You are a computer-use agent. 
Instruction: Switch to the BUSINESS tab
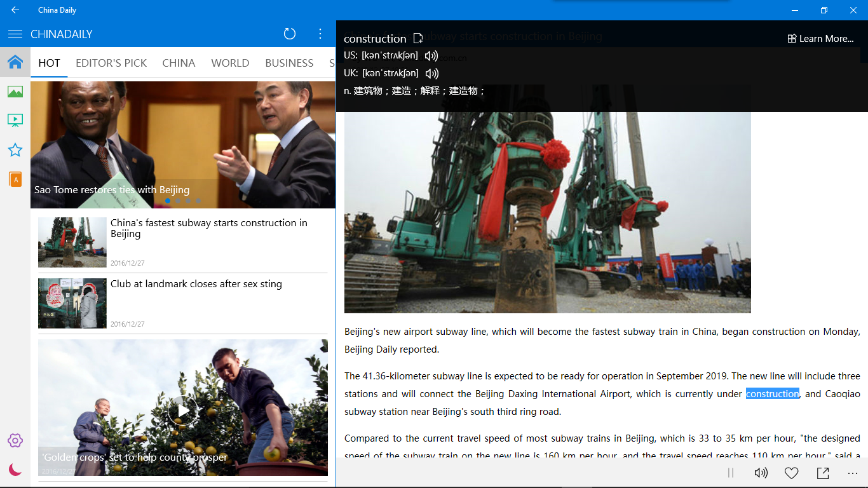coord(289,63)
